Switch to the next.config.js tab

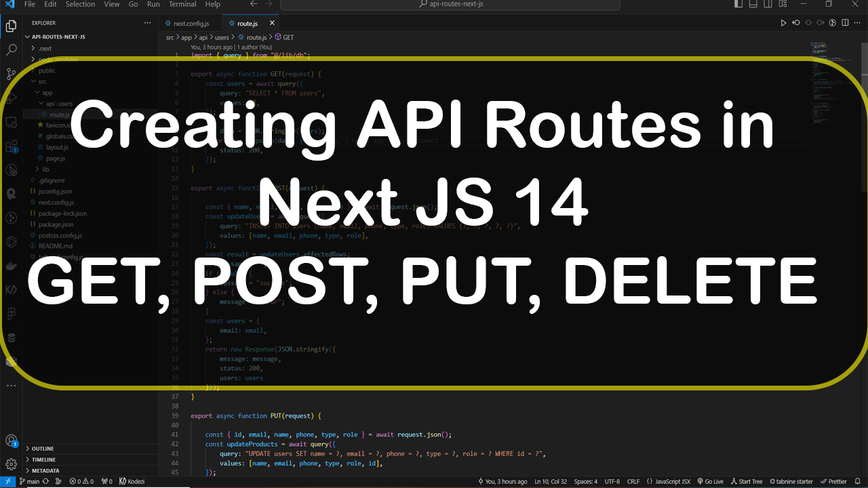click(191, 23)
